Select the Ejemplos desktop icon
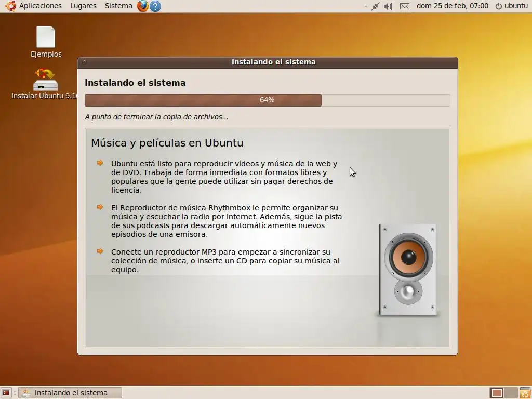 pyautogui.click(x=46, y=42)
